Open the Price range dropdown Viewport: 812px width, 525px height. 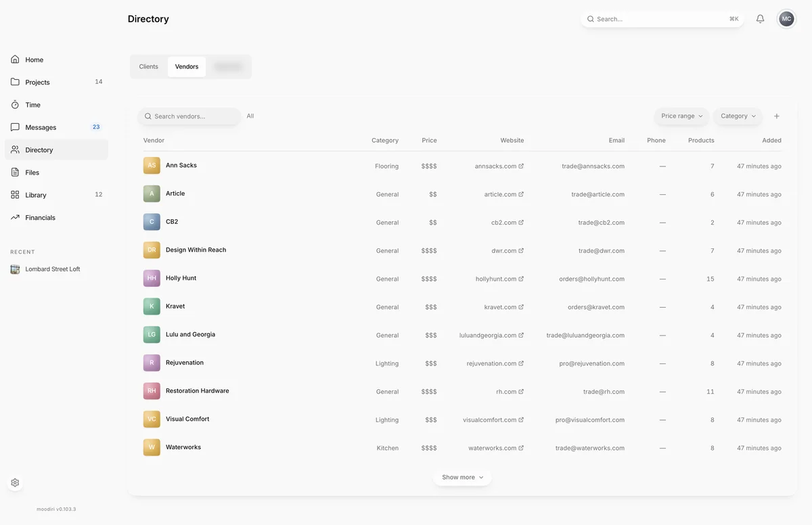681,116
